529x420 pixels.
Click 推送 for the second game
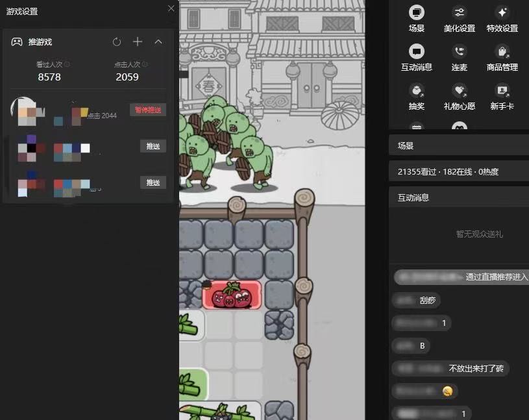[153, 147]
